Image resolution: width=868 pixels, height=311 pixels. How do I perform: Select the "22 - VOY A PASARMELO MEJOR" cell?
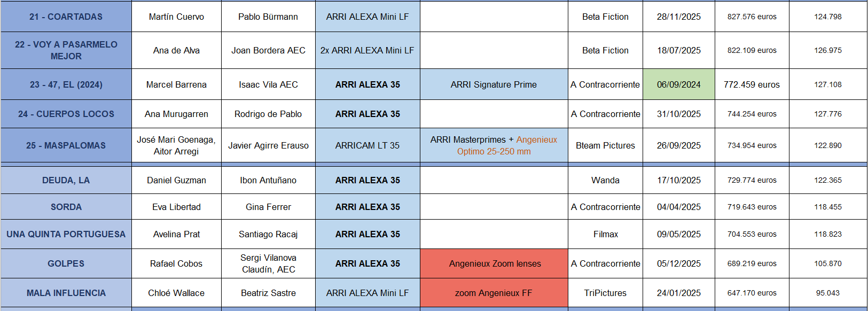66,50
